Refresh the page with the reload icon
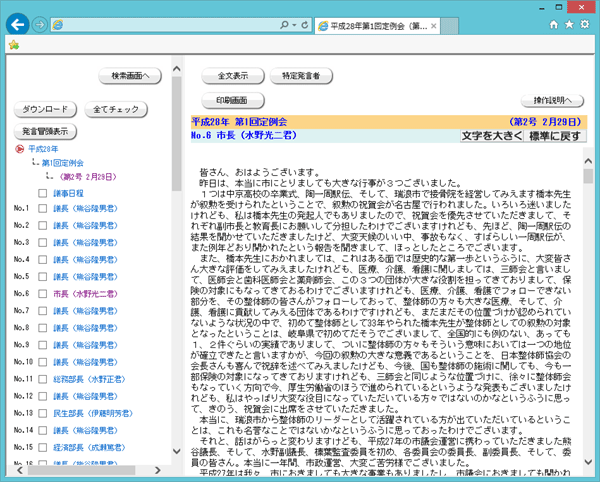This screenshot has width=600, height=482. [x=305, y=25]
